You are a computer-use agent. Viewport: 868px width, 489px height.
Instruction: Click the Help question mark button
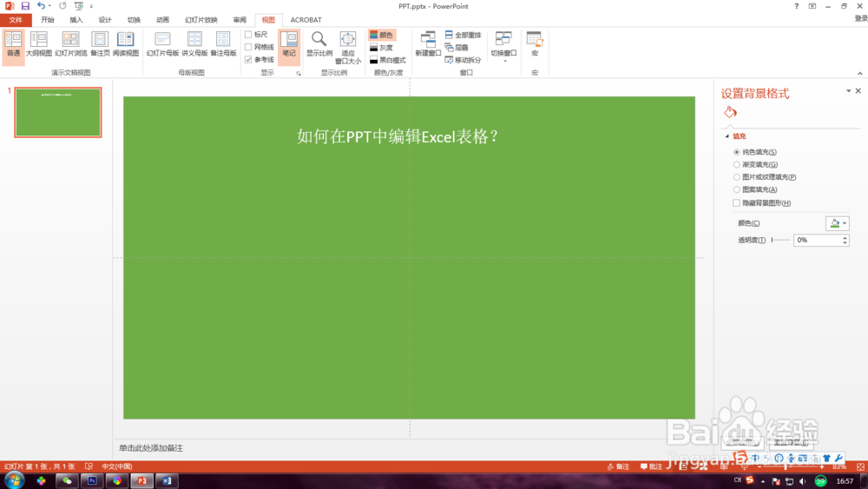(796, 6)
